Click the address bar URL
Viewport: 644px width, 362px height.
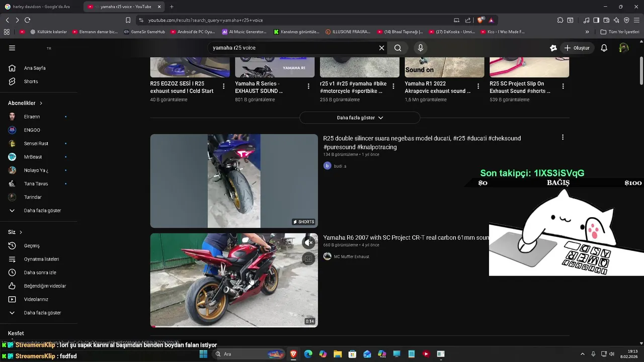pyautogui.click(x=206, y=20)
